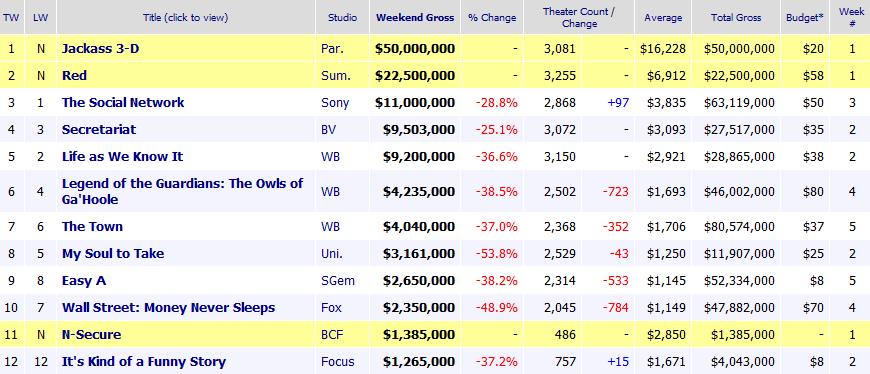Sort by % Change column header
The image size is (870, 374).
492,18
